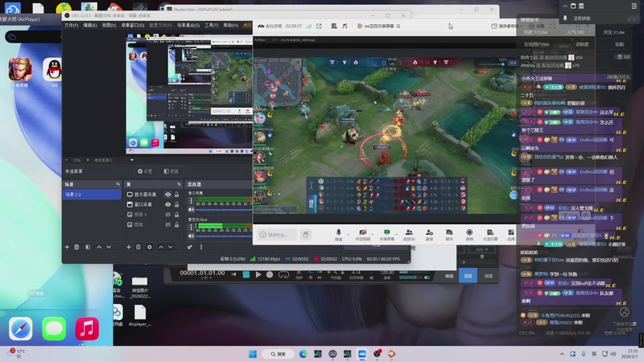Switch to 混音 tab in Studio One
The image size is (644, 362).
click(x=468, y=276)
